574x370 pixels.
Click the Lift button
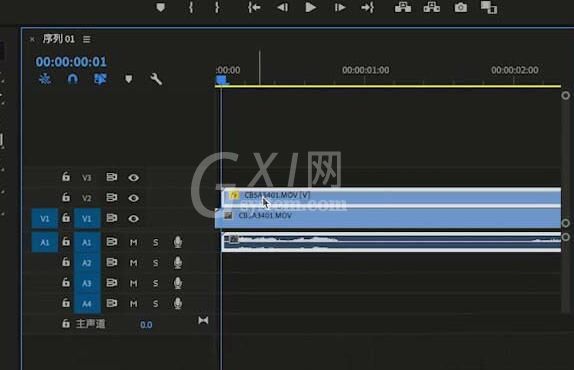pos(403,7)
